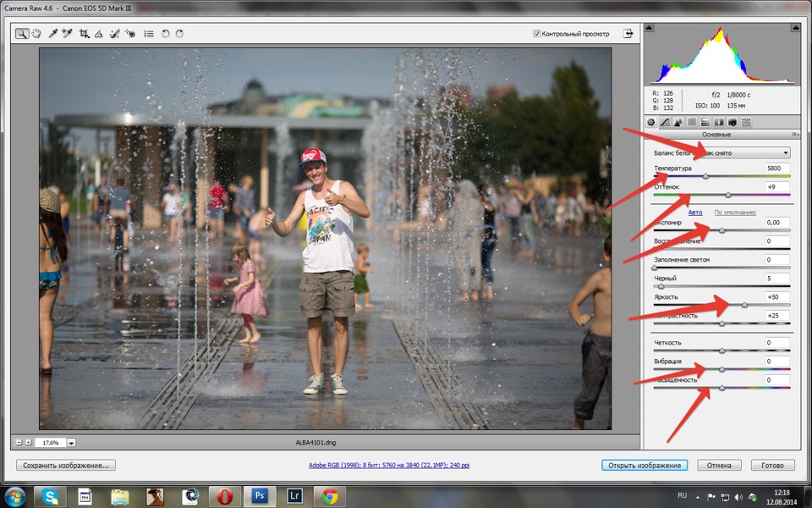Open Skype from the taskbar
The width and height of the screenshot is (812, 508).
click(50, 497)
